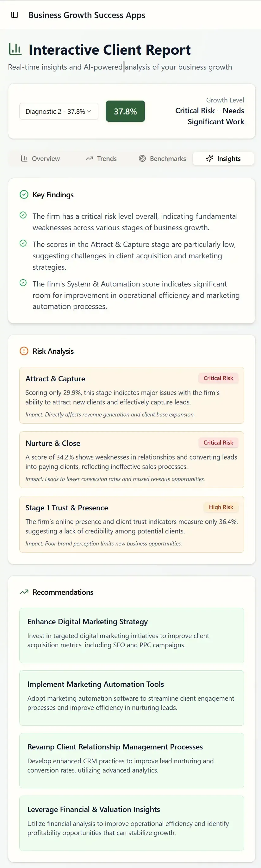Switch to the Benchmarks tab
Viewport: 261px width, 868px height.
point(162,158)
